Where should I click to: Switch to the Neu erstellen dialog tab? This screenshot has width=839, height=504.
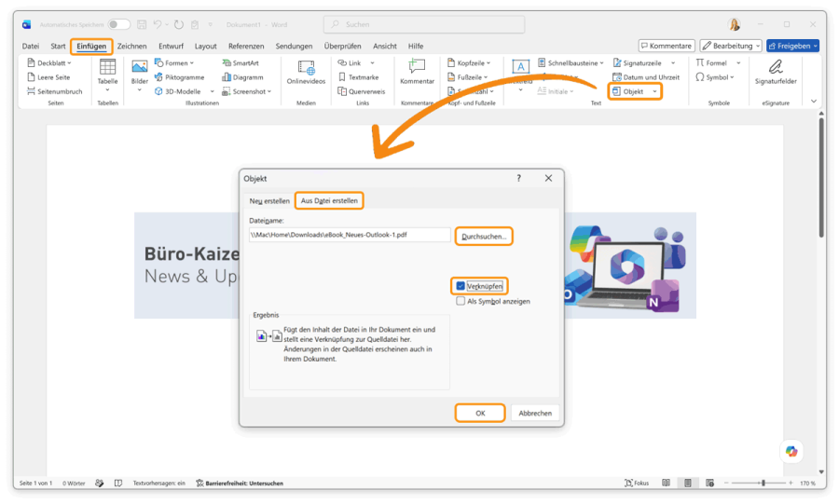(269, 201)
